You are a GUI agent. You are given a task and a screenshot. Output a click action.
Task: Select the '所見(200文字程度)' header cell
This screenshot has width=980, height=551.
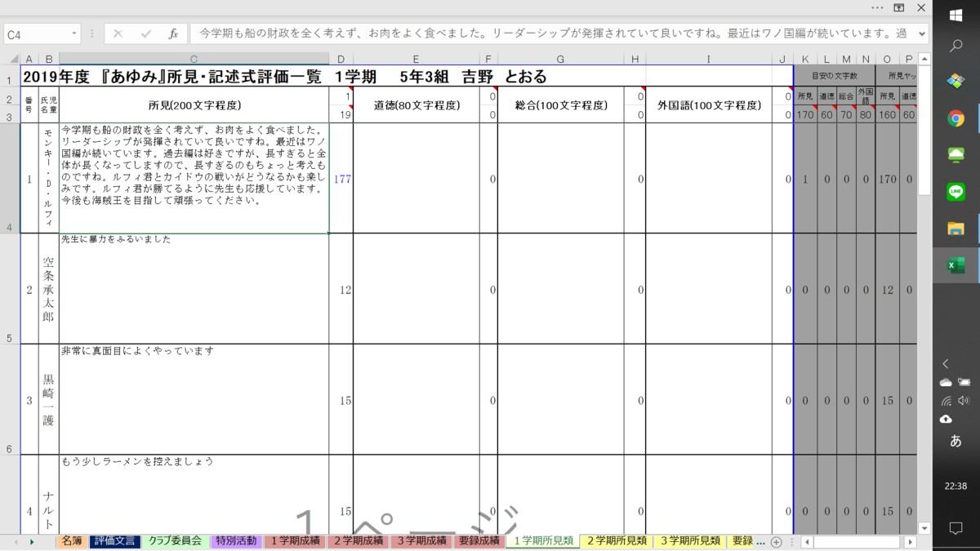point(194,105)
